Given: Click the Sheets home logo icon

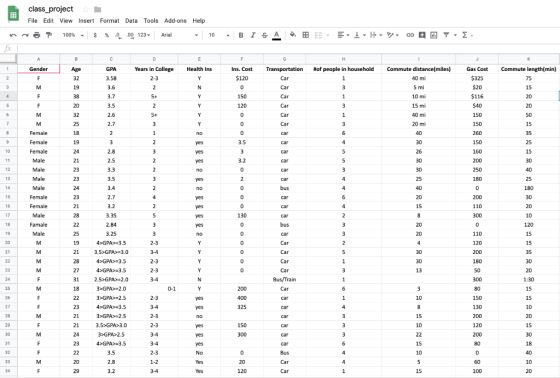Looking at the screenshot, I should coord(13,14).
